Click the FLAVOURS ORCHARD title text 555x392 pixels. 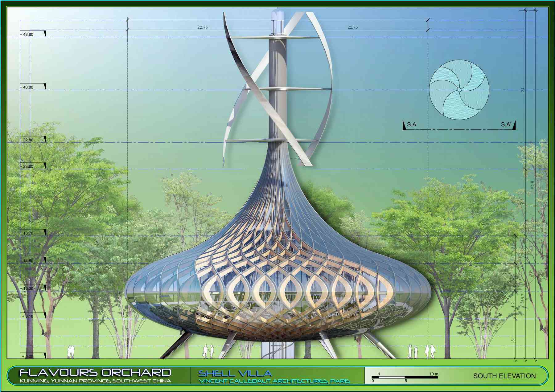coord(95,373)
